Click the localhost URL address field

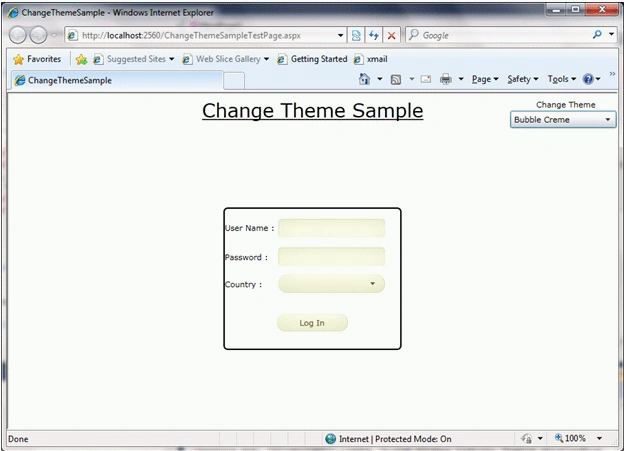click(199, 35)
